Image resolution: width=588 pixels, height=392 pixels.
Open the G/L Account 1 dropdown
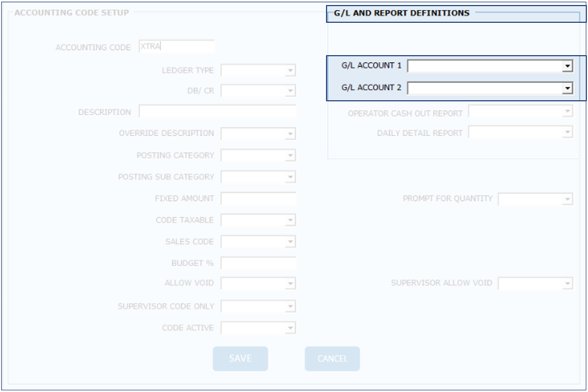pos(567,66)
